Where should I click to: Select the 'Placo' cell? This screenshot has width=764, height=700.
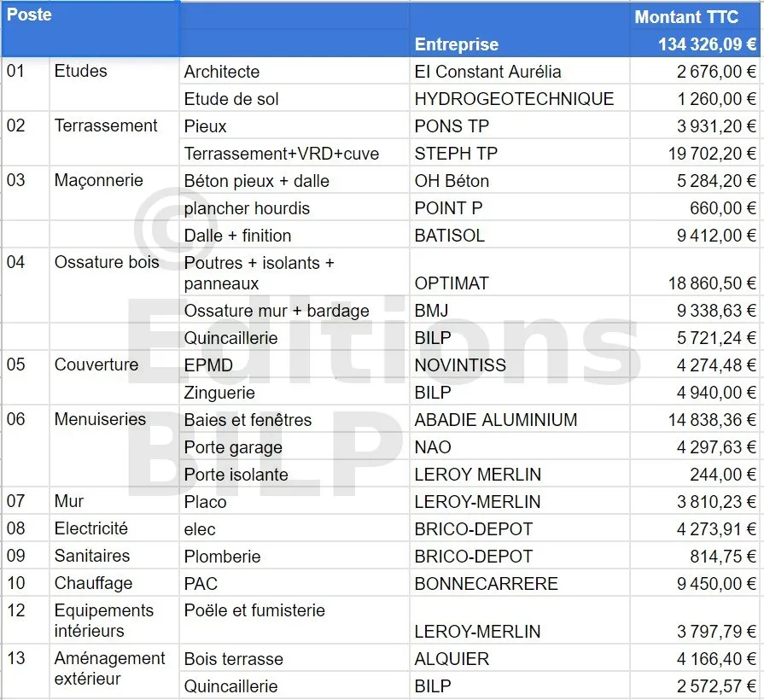206,502
